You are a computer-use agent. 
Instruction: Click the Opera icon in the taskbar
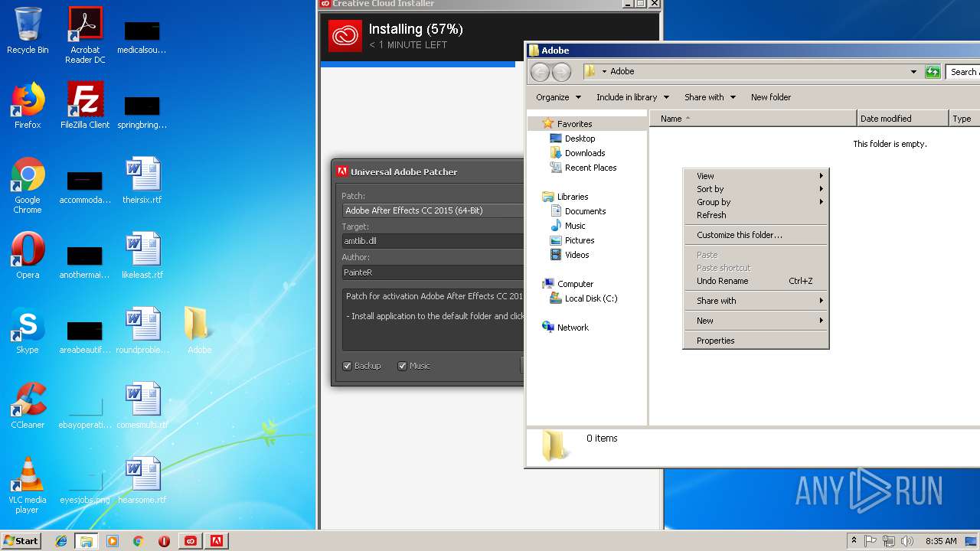tap(164, 541)
